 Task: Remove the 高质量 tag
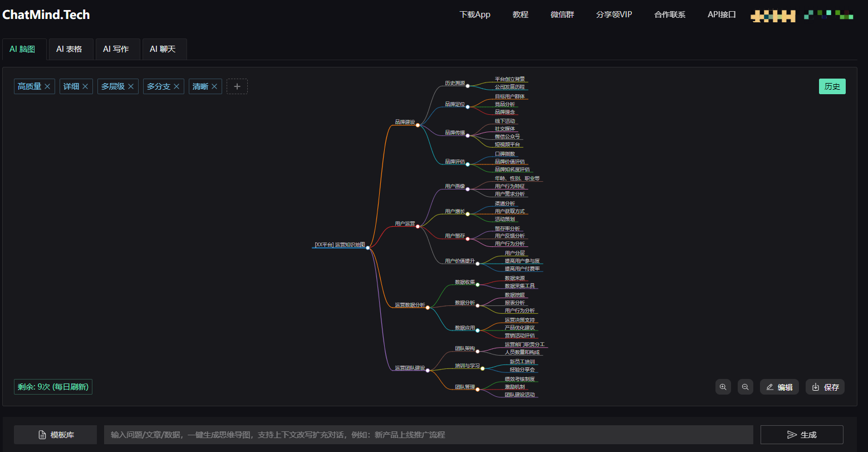pos(47,86)
